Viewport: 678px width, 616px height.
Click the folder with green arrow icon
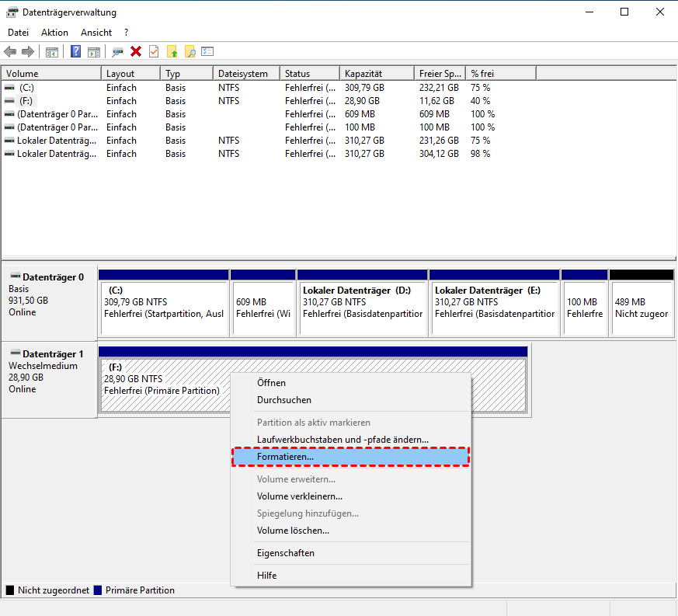tap(172, 52)
